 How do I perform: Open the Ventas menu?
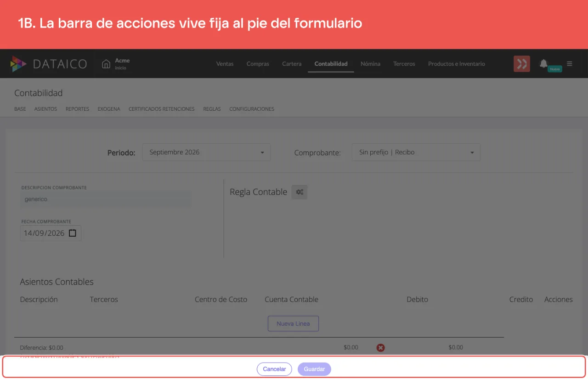[225, 64]
